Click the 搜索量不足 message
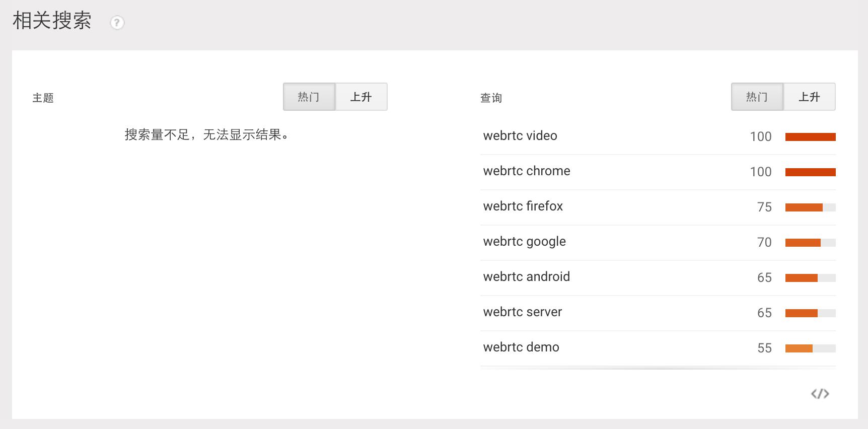This screenshot has width=868, height=429. (207, 135)
